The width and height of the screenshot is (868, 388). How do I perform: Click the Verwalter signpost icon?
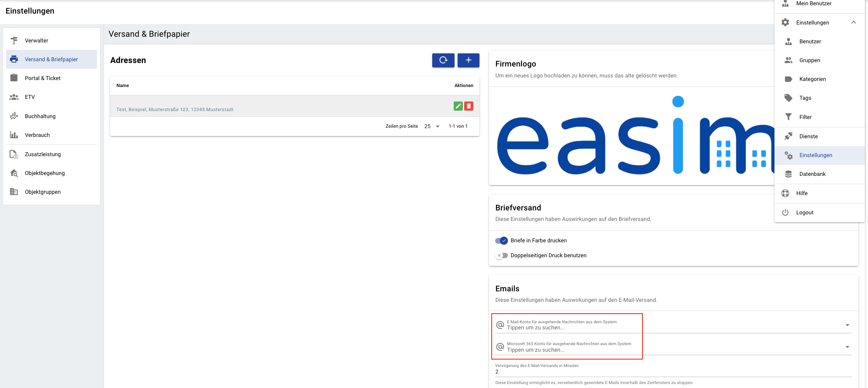coord(14,40)
